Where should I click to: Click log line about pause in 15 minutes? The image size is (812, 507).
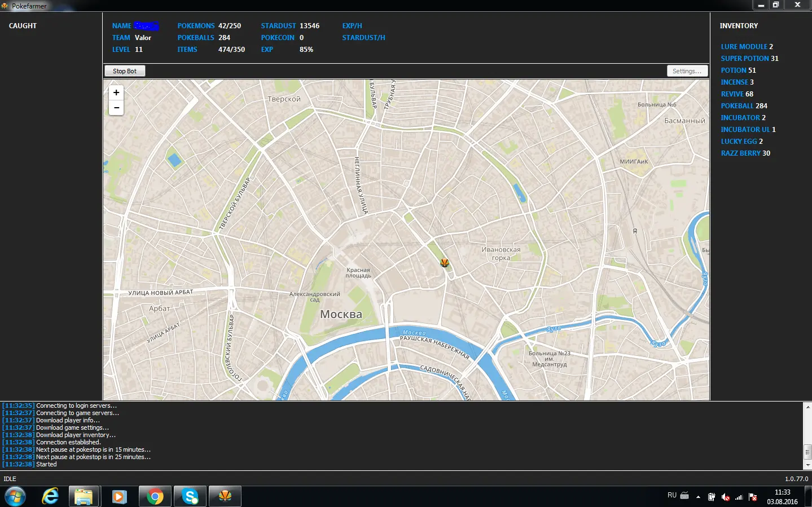click(76, 449)
